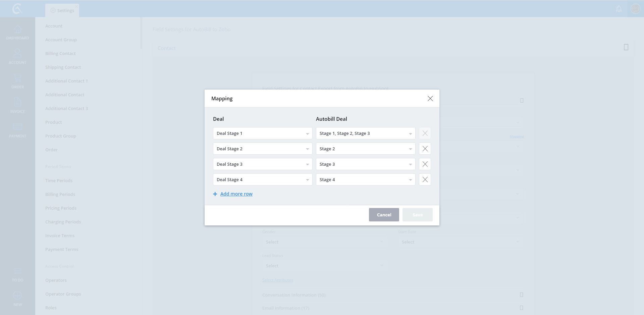Click the Cancel button
The image size is (644, 315).
pos(384,215)
